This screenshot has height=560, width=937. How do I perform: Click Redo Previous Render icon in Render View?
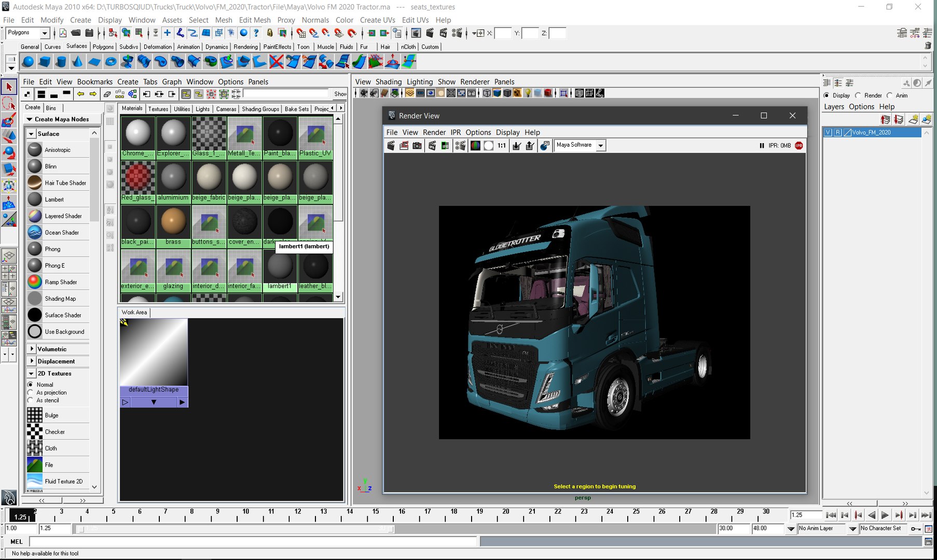pyautogui.click(x=391, y=146)
